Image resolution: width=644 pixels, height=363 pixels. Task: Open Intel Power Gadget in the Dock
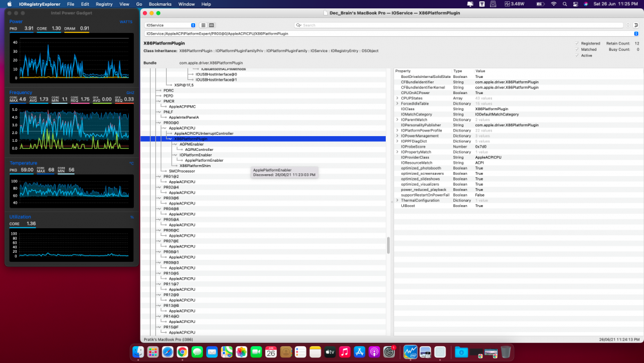point(410,352)
